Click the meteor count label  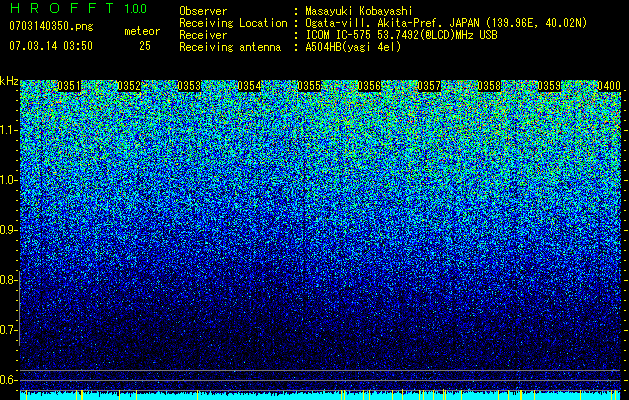click(142, 31)
